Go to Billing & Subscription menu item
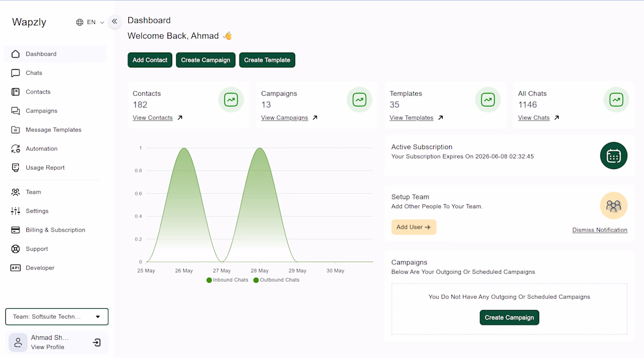This screenshot has height=358, width=644. [x=54, y=230]
